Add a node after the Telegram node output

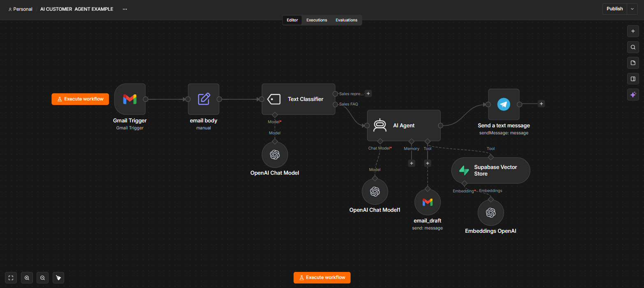pos(541,104)
